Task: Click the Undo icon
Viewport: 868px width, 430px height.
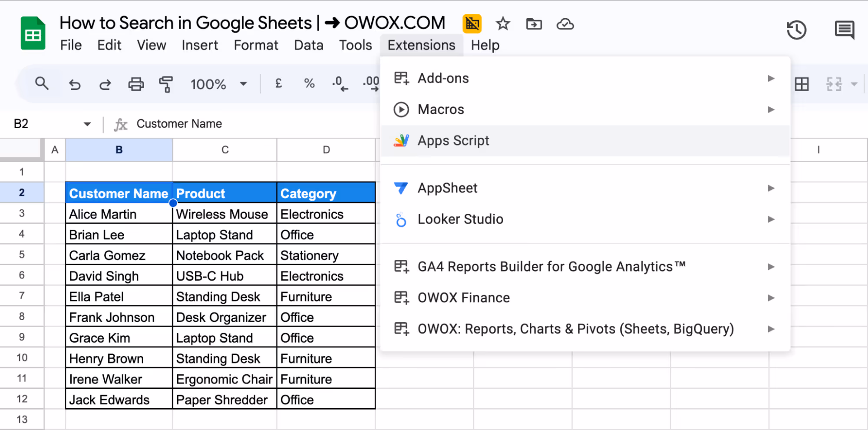Action: point(74,84)
